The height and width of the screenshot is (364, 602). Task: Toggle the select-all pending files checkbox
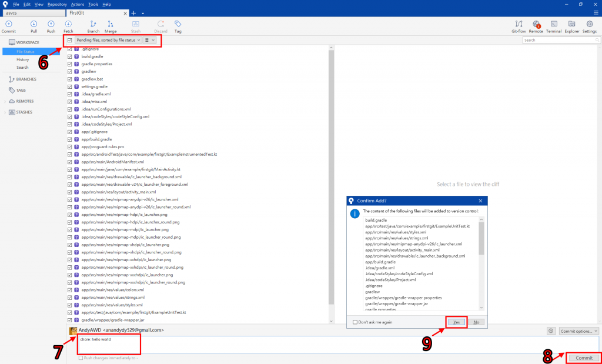click(69, 40)
